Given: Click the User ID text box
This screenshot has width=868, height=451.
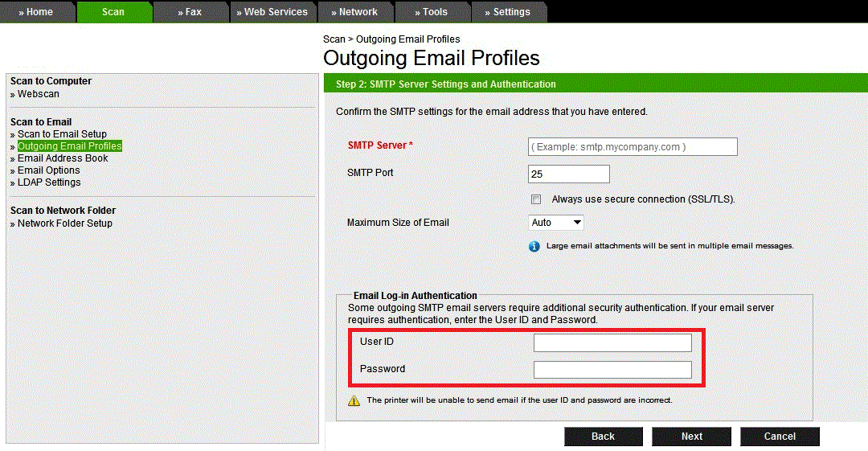Looking at the screenshot, I should pos(612,343).
